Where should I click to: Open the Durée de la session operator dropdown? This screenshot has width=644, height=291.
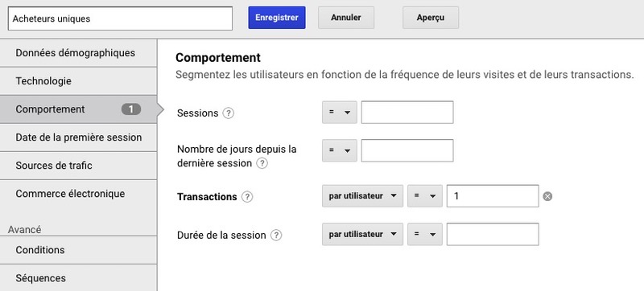425,235
